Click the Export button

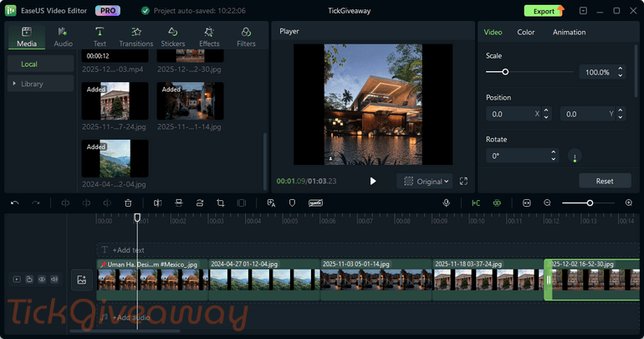(544, 11)
